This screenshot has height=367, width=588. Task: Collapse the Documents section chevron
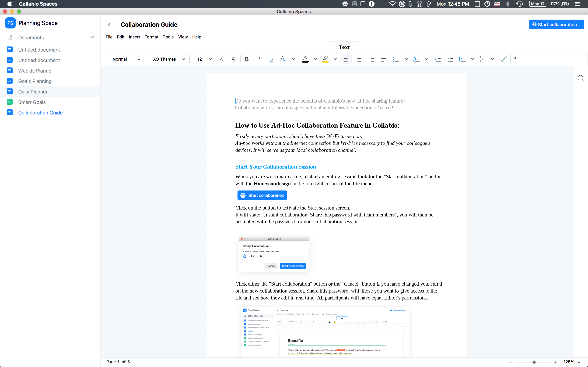coord(92,38)
